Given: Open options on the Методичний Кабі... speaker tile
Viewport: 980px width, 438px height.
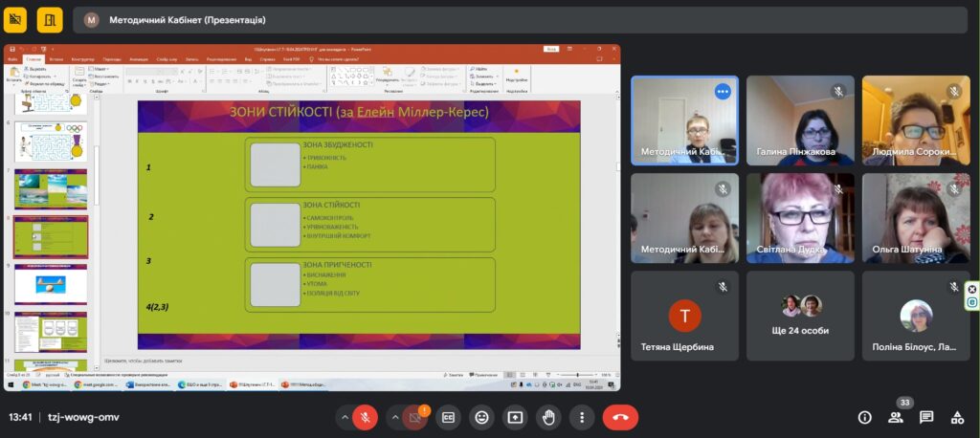Looking at the screenshot, I should 723,91.
